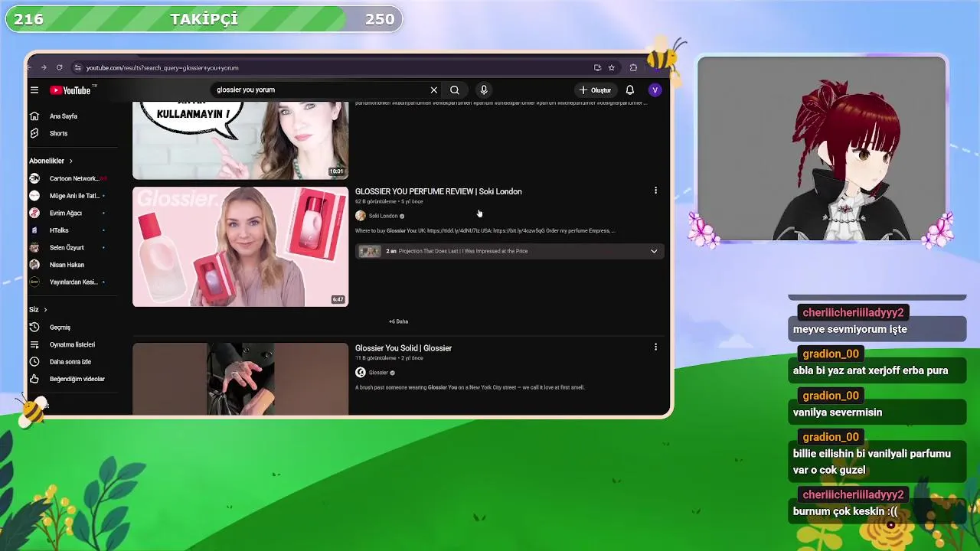The width and height of the screenshot is (980, 551).
Task: Open options menu for Glossier You Solid
Action: point(655,347)
